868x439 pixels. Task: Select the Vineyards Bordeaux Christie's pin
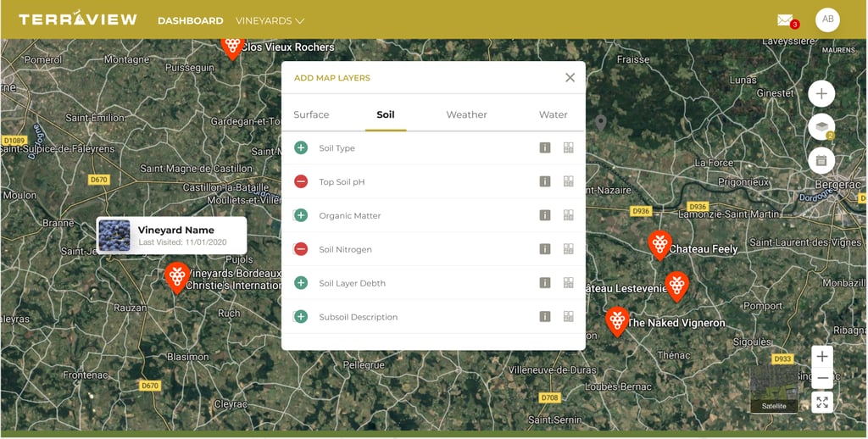tap(177, 277)
